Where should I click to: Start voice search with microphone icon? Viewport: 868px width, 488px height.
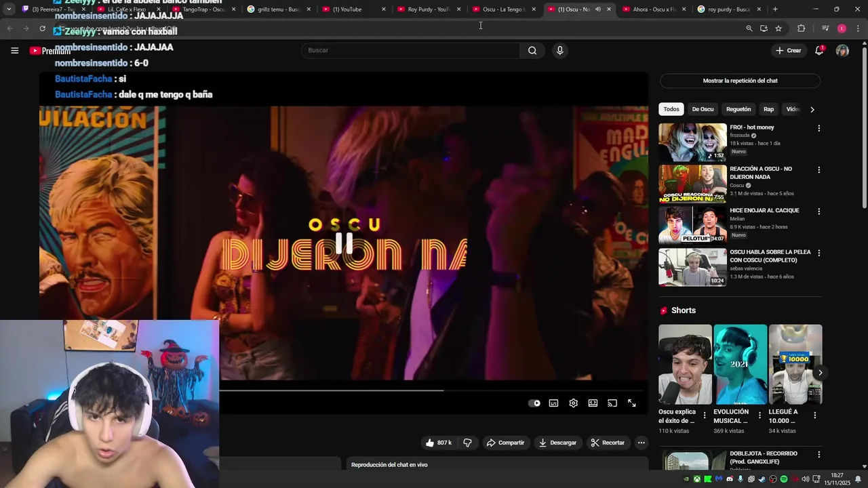tap(559, 50)
